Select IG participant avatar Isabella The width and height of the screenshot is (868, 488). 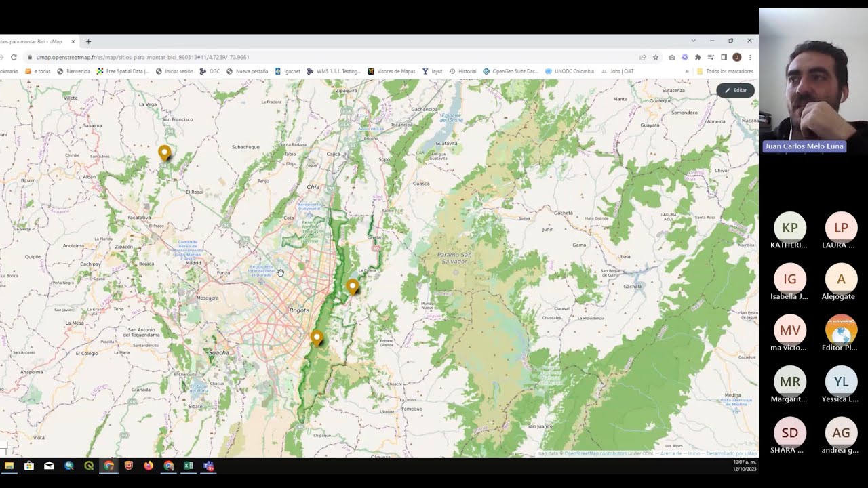click(789, 279)
